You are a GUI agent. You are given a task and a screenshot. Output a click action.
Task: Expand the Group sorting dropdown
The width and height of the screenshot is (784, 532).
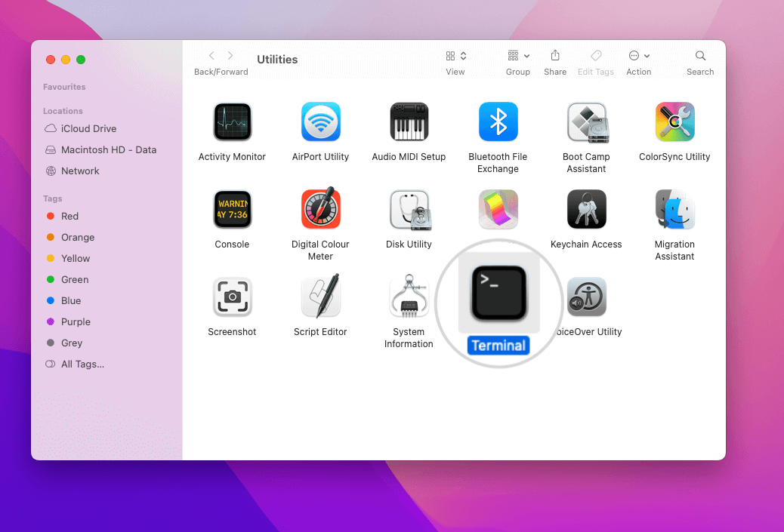(x=518, y=56)
